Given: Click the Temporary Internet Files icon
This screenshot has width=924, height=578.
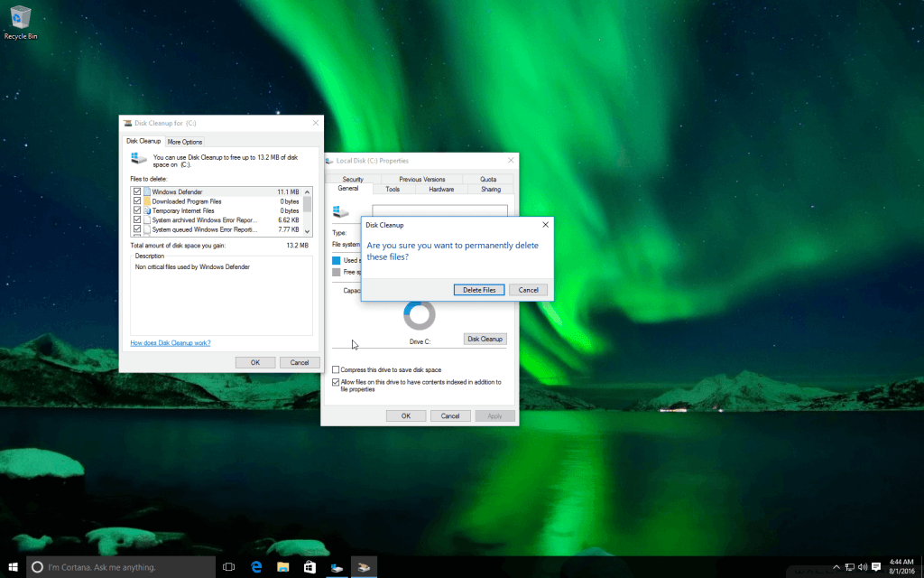Looking at the screenshot, I should click(x=146, y=210).
